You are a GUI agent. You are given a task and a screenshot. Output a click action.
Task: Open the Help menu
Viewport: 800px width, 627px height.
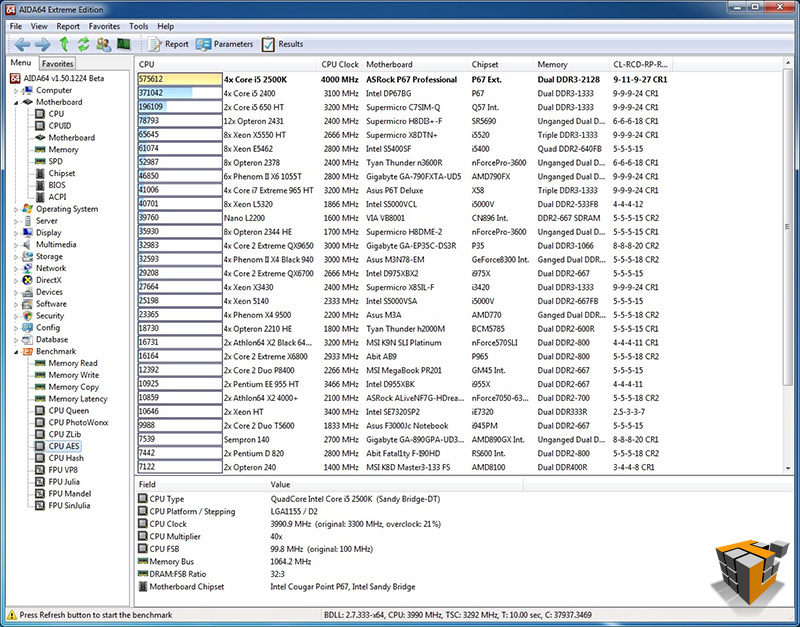(x=165, y=27)
